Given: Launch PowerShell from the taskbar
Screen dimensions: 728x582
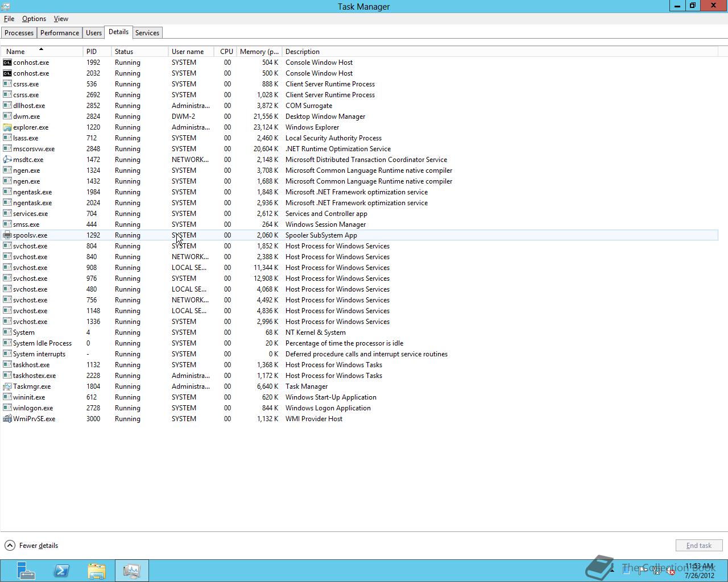Looking at the screenshot, I should (x=61, y=571).
